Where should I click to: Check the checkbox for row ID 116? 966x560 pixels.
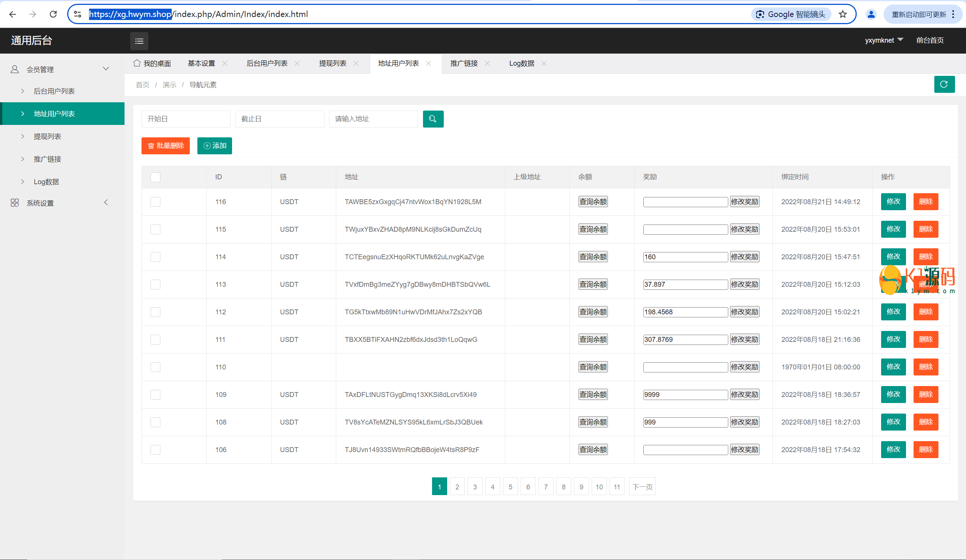click(155, 202)
